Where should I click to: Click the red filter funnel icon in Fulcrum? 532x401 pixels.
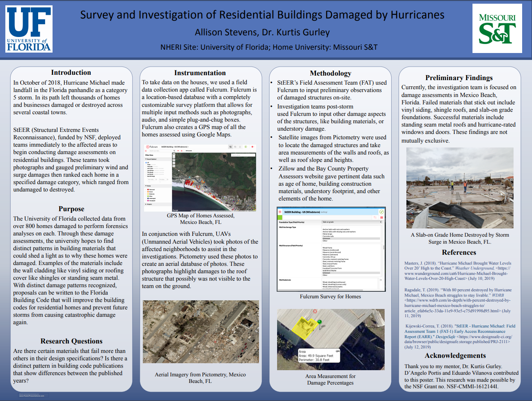[178, 151]
